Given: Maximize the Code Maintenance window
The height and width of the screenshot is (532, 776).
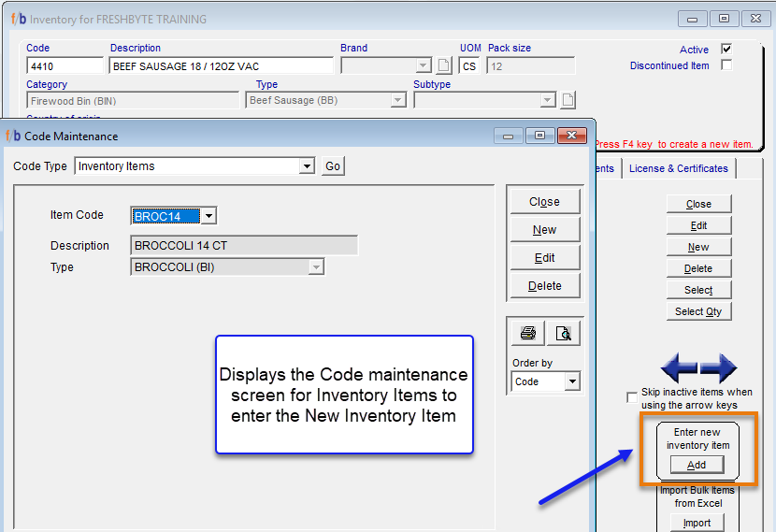Looking at the screenshot, I should 539,136.
